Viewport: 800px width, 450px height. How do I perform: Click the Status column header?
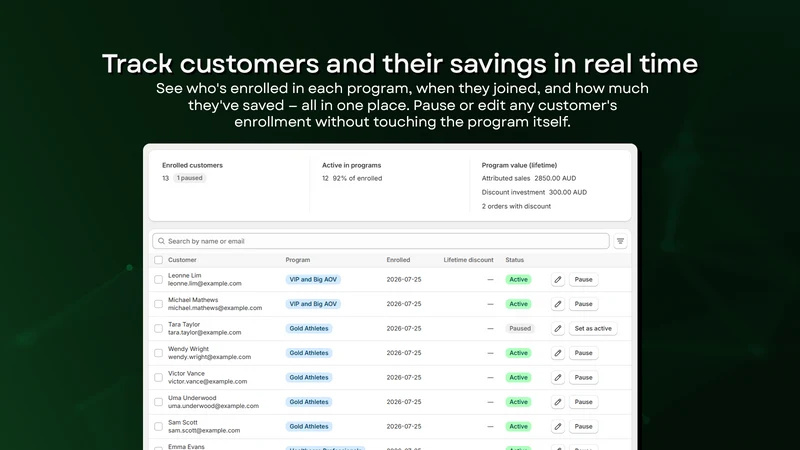[x=514, y=260]
